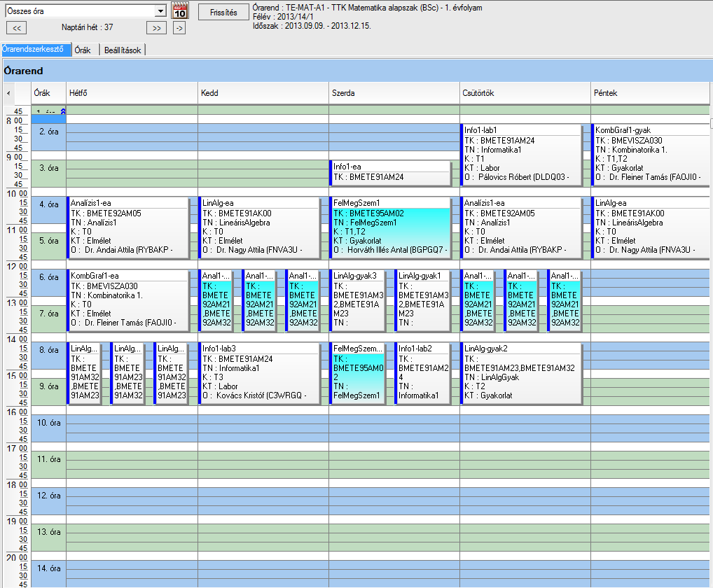Click the left arrow in timetable header corner
Viewport: 713px width, 588px height.
8,93
